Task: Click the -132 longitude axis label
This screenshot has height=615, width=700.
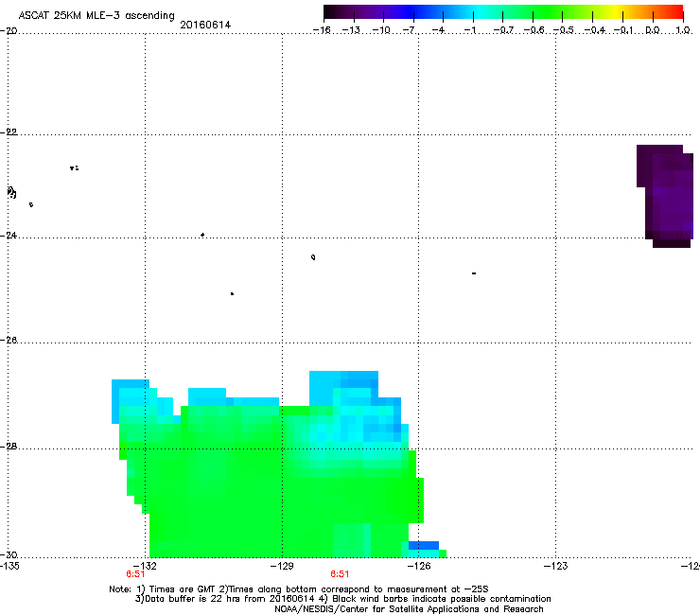Action: click(145, 566)
